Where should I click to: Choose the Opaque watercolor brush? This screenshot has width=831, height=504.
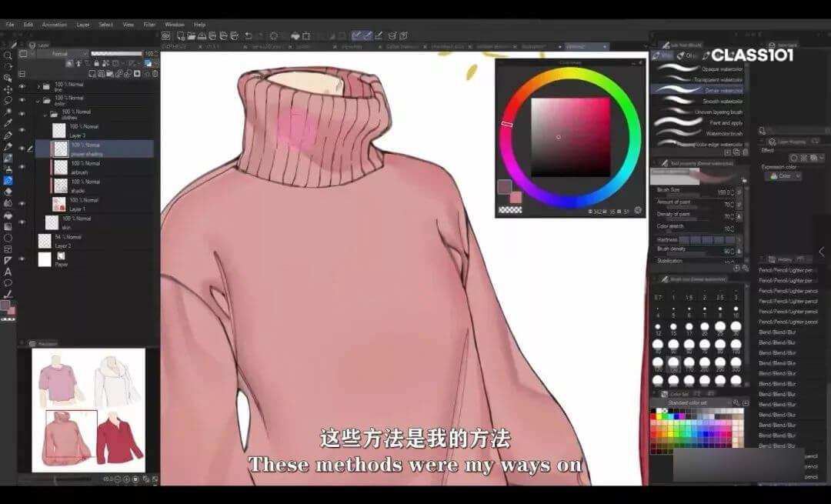coord(696,68)
